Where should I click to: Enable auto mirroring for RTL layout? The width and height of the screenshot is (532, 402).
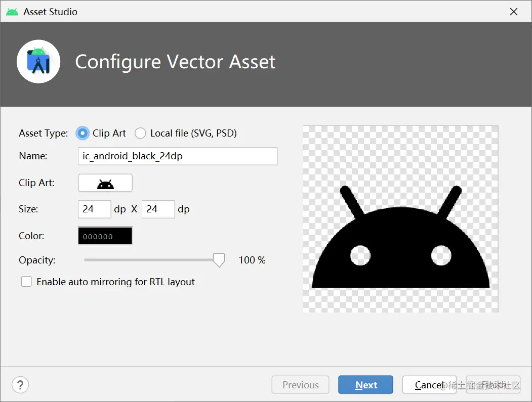(x=26, y=281)
